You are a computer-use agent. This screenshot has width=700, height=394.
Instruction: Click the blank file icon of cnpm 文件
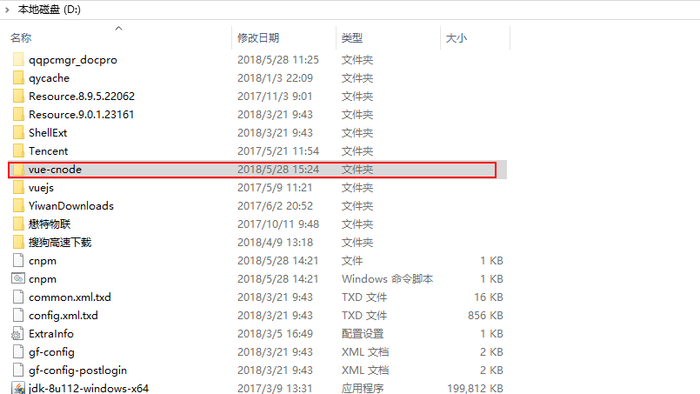pos(18,261)
